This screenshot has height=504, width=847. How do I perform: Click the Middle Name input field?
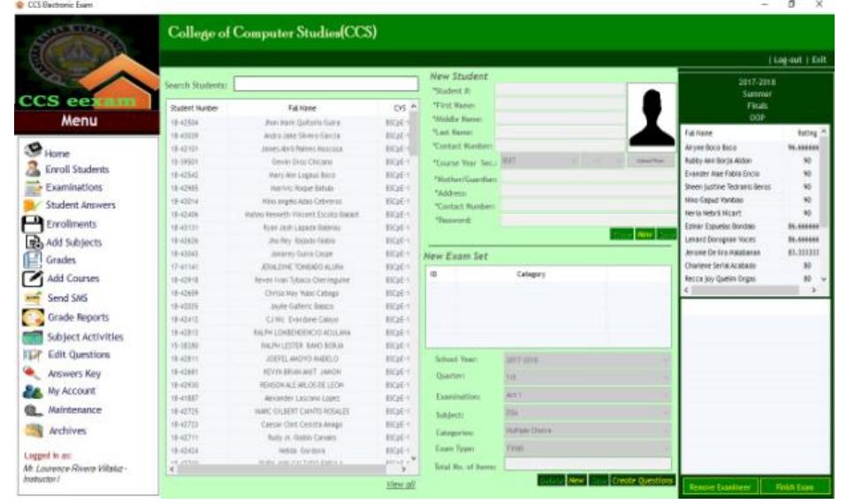561,118
